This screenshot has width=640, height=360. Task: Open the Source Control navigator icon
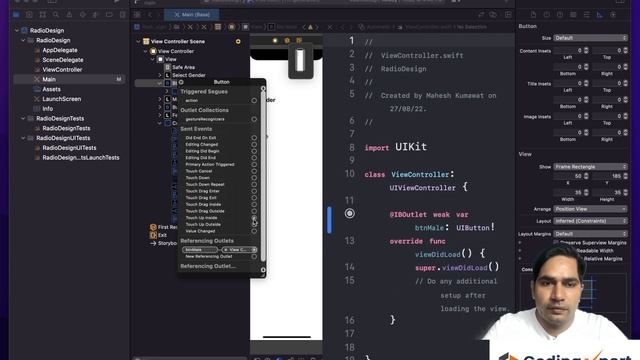(x=29, y=15)
